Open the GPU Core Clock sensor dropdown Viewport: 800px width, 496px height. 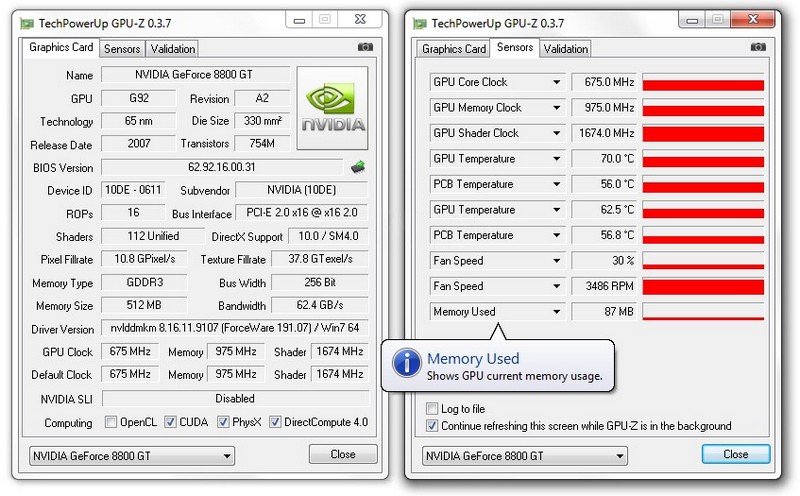coord(557,82)
